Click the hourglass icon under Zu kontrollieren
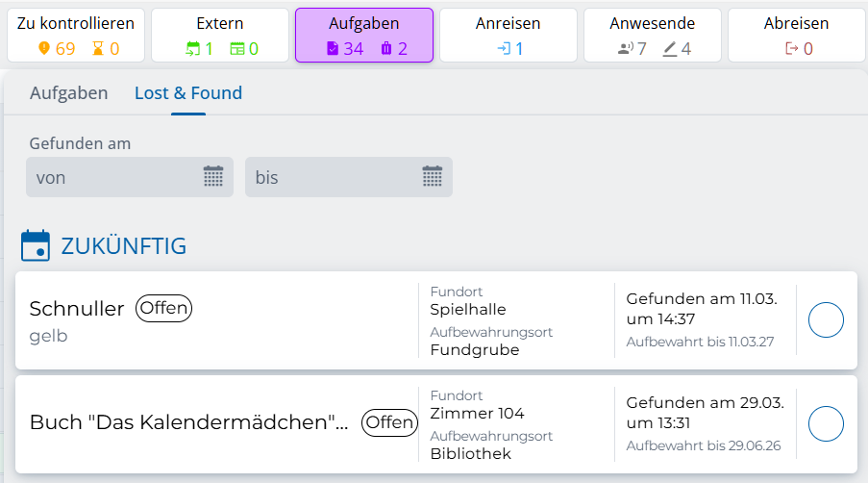 98,48
